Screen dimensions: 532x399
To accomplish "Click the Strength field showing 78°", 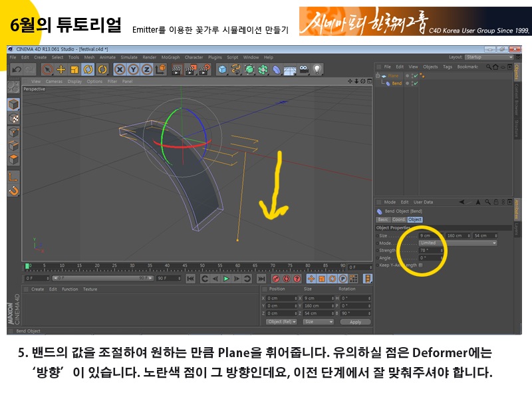I will pyautogui.click(x=431, y=251).
